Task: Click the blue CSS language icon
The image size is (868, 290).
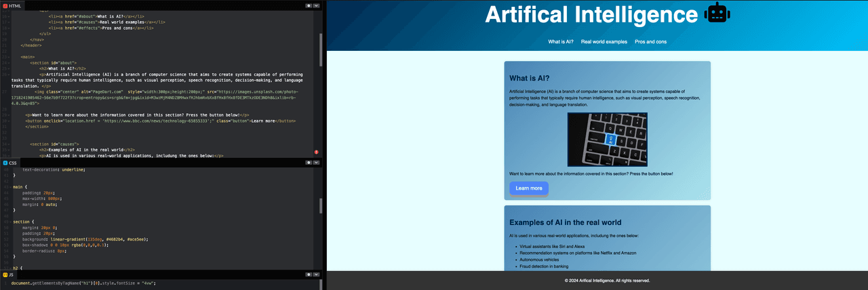Action: tap(5, 163)
